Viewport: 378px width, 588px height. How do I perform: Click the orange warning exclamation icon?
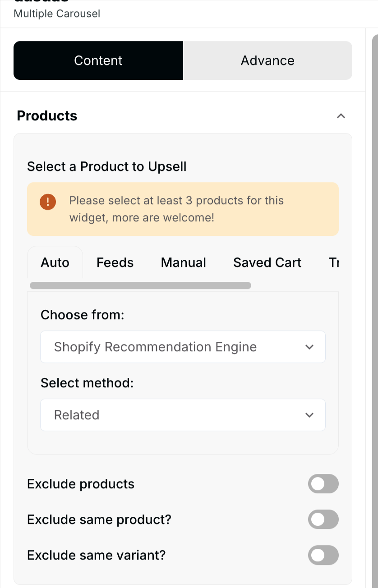(x=47, y=202)
